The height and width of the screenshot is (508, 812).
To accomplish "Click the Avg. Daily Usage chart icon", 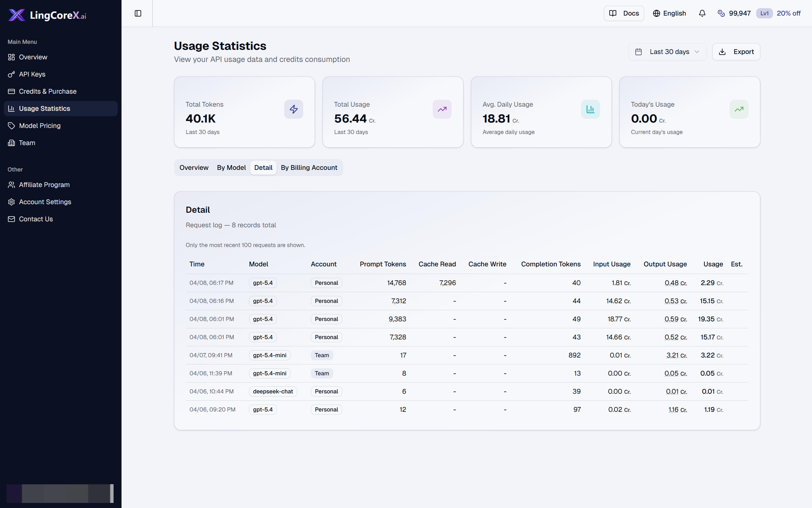I will (590, 109).
